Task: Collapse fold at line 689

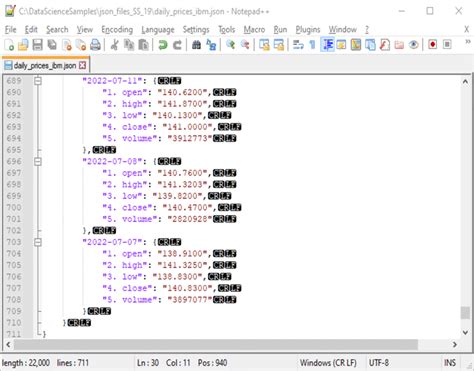Action: click(38, 81)
